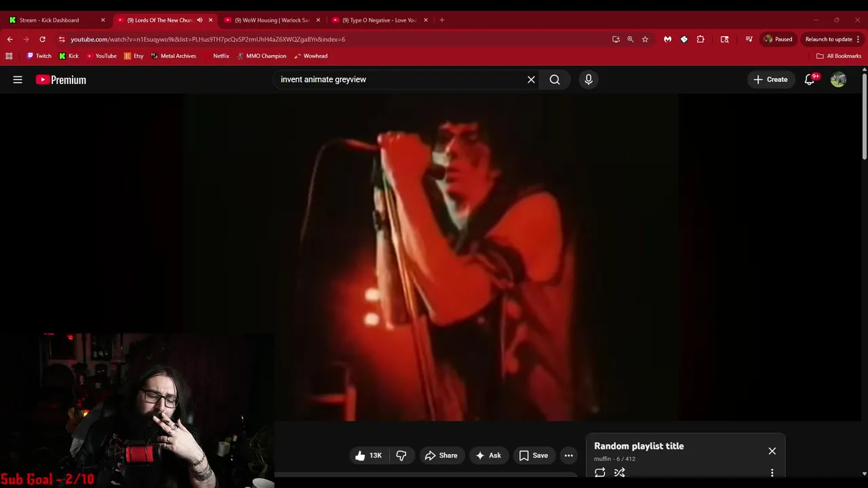This screenshot has height=488, width=868.
Task: Run the search with magnifier button
Action: click(x=555, y=80)
